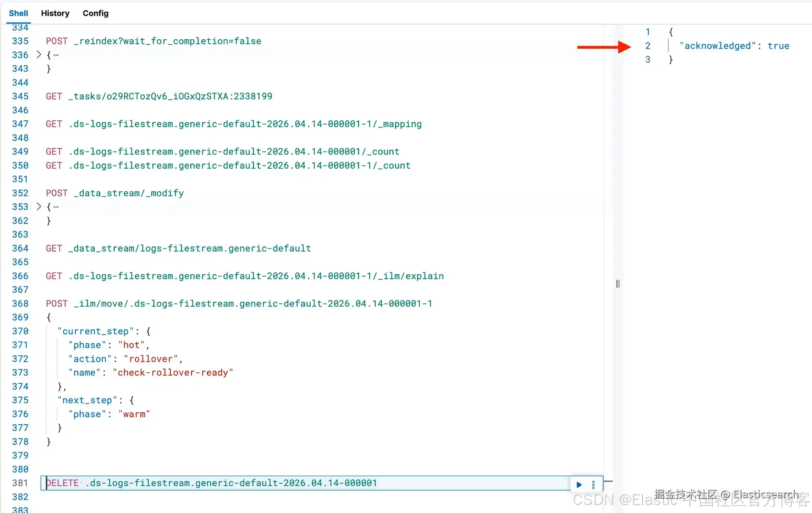Expand the collapsed _reindex request body
This screenshot has height=513, width=812.
pos(38,55)
